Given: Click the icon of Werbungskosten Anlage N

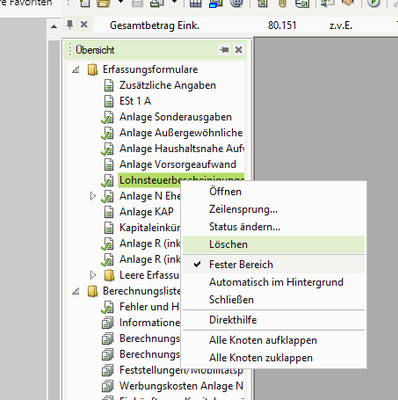Looking at the screenshot, I should point(108,386).
